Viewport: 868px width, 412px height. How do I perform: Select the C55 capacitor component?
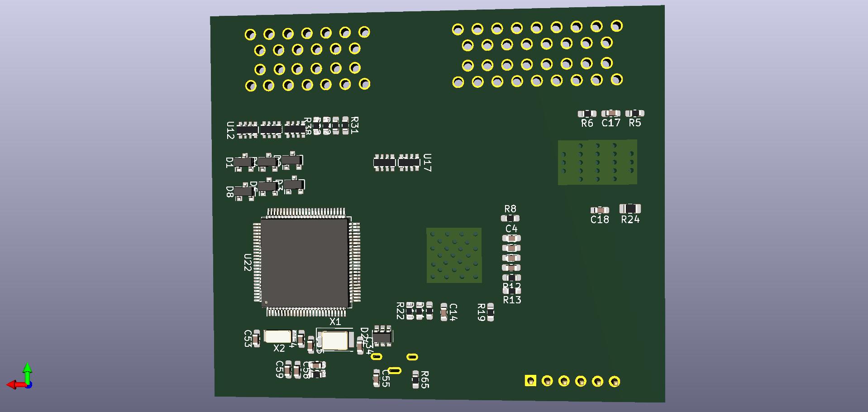click(x=377, y=378)
